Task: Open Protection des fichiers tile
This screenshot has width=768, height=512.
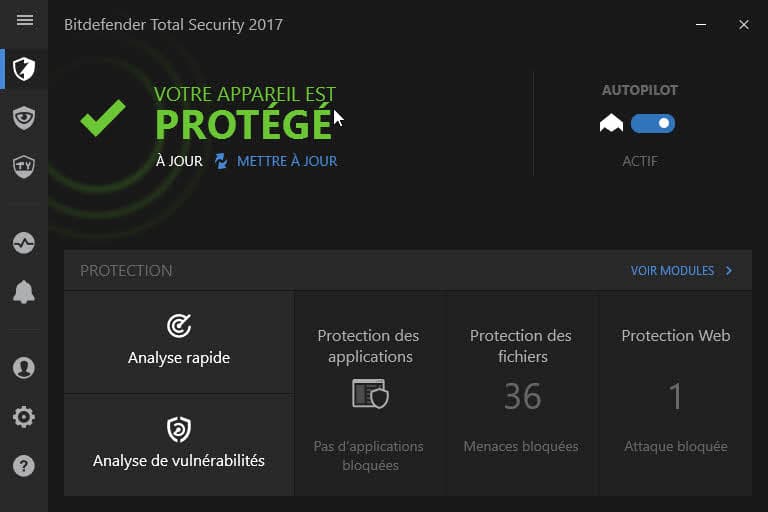Action: click(521, 394)
